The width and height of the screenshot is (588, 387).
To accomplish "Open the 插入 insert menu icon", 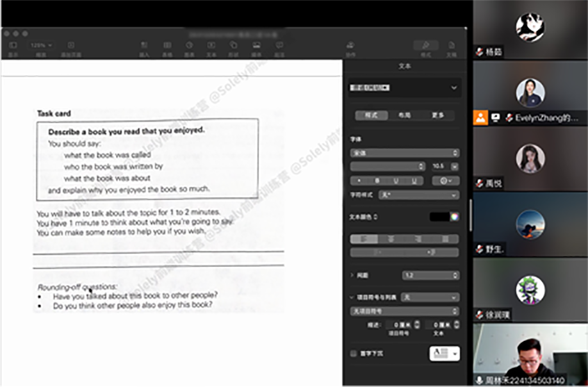I will pyautogui.click(x=144, y=45).
